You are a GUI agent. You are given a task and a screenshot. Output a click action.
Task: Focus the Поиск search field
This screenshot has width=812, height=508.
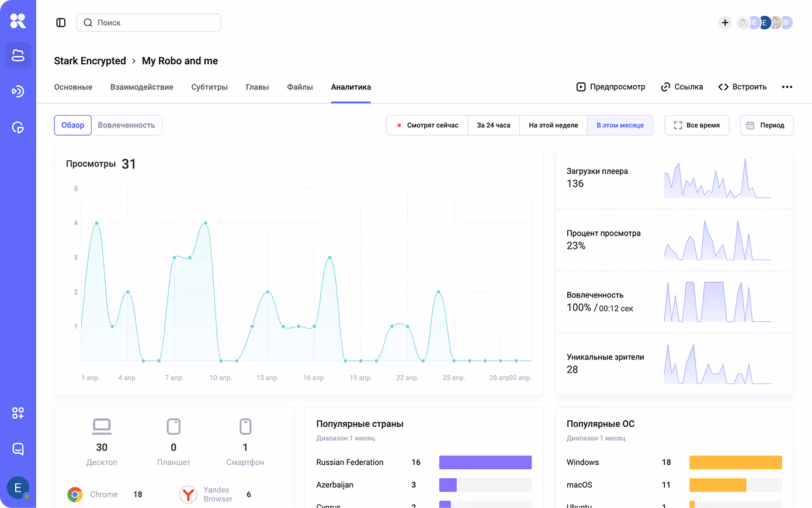click(x=149, y=23)
